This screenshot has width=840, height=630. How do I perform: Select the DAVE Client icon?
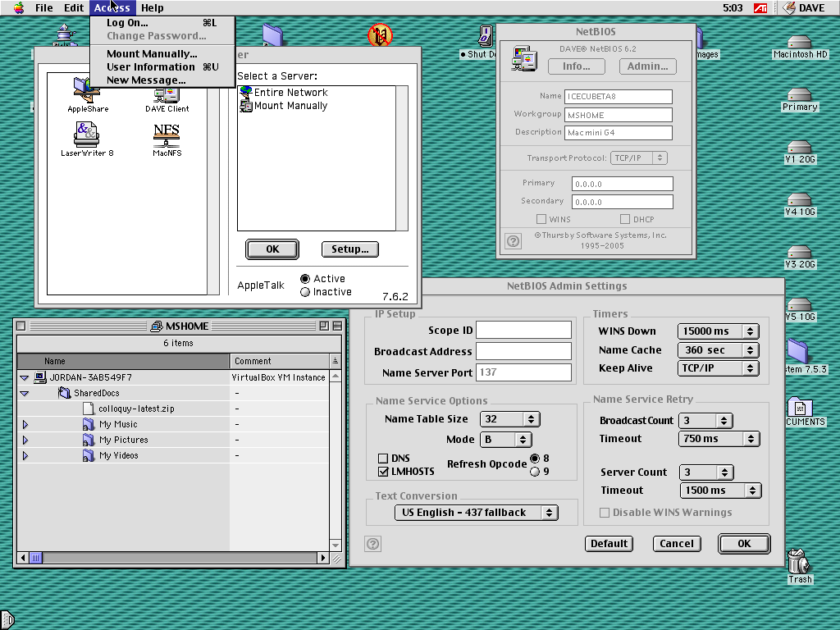[x=167, y=94]
